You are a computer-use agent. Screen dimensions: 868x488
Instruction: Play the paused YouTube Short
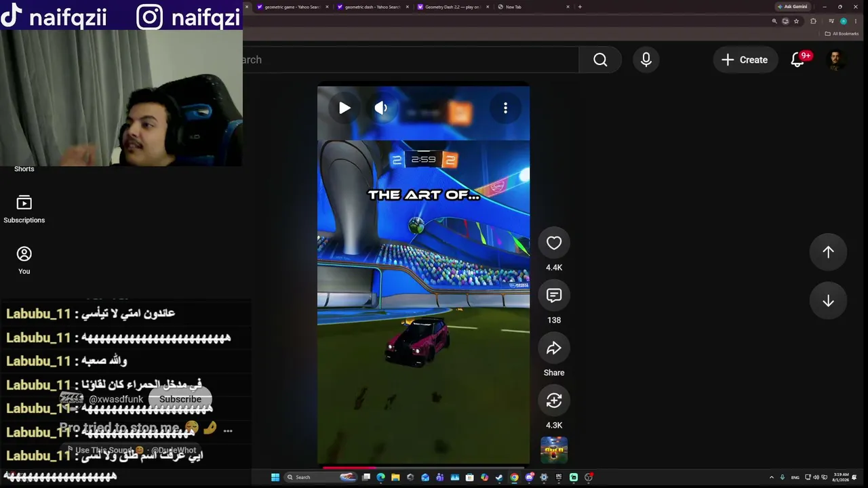(344, 108)
